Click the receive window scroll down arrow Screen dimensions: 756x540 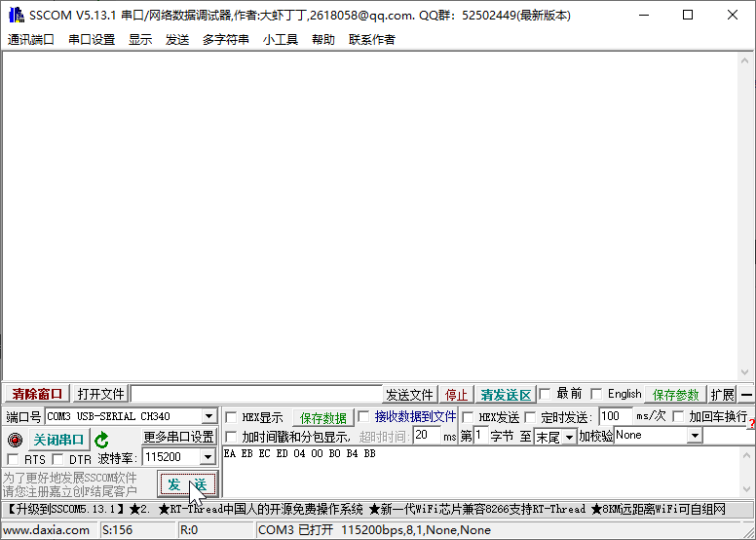pyautogui.click(x=744, y=372)
